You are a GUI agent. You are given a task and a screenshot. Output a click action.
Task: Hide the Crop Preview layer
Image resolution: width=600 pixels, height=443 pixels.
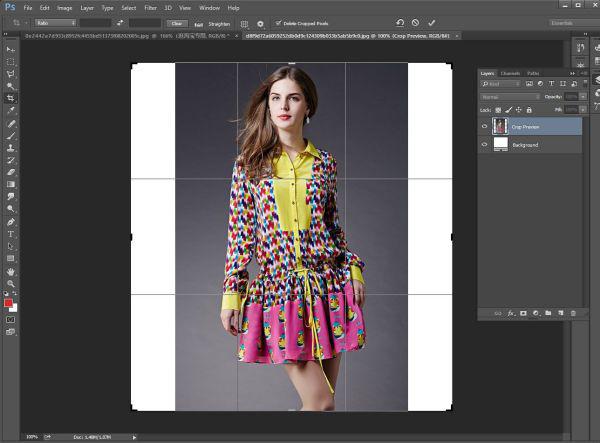485,127
